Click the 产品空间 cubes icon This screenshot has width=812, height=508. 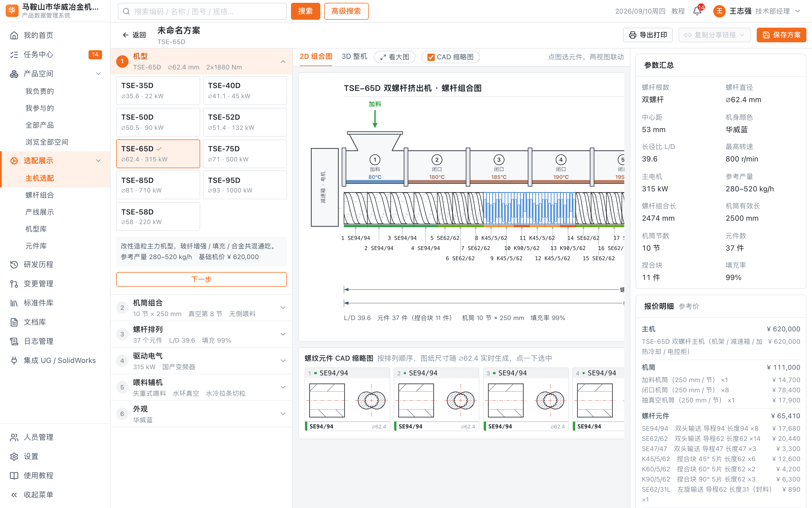click(x=14, y=74)
